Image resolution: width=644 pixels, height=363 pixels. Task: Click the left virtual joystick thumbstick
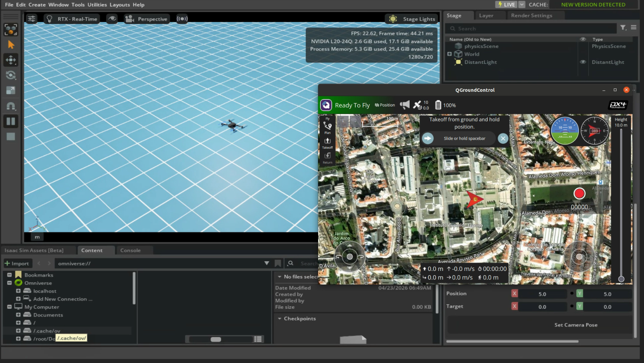coord(350,257)
